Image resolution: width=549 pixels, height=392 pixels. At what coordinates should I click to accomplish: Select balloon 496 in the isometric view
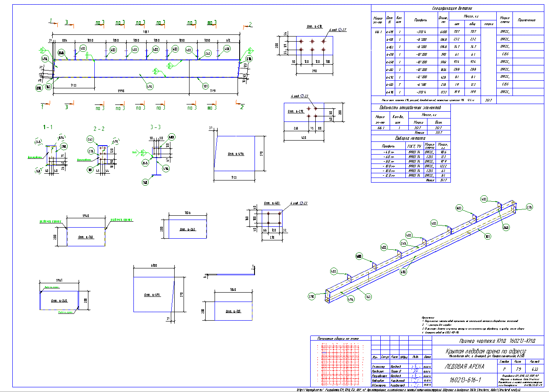[x=351, y=299]
